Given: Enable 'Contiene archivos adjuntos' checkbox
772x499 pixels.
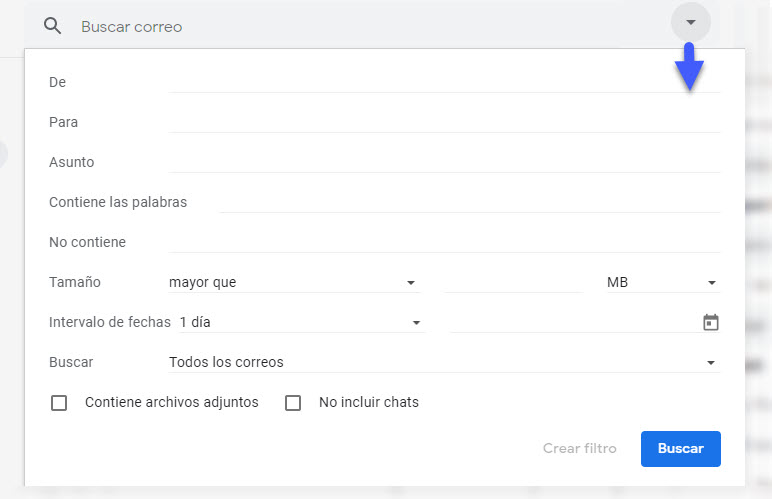Looking at the screenshot, I should (x=59, y=403).
